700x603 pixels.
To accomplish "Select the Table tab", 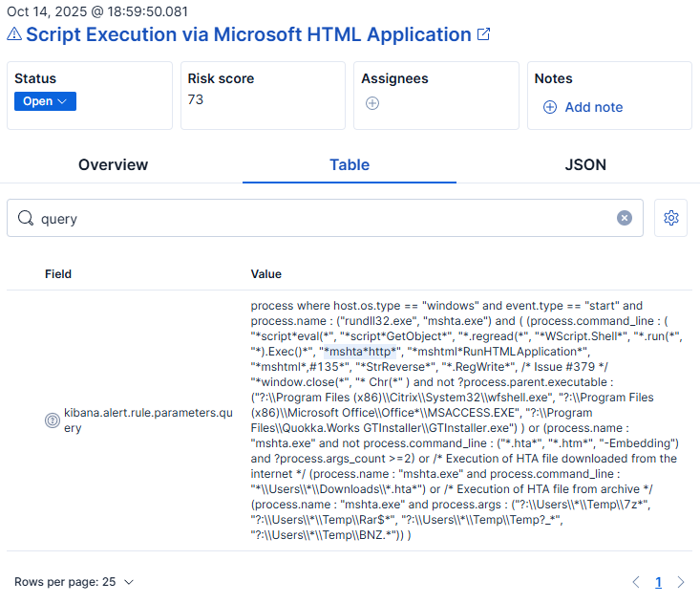I will (x=350, y=164).
